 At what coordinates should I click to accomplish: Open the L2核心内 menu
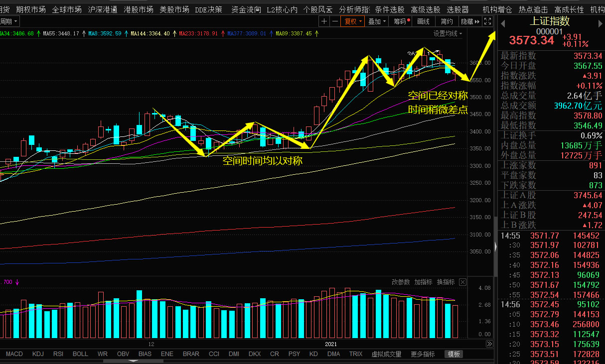282,9
